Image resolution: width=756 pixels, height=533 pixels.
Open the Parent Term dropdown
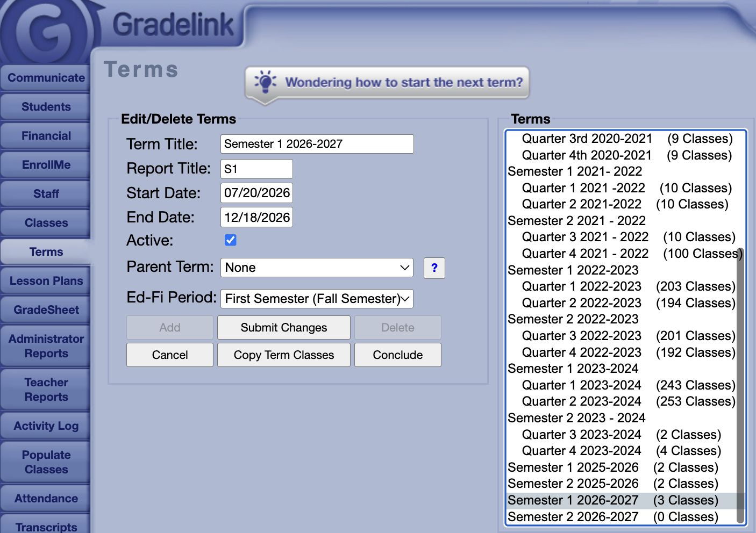[x=317, y=268]
